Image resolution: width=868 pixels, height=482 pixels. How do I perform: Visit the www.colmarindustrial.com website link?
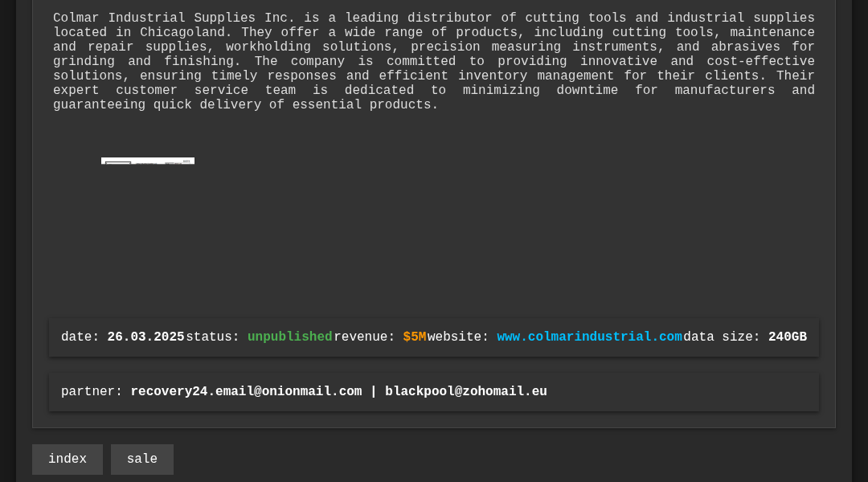590,337
